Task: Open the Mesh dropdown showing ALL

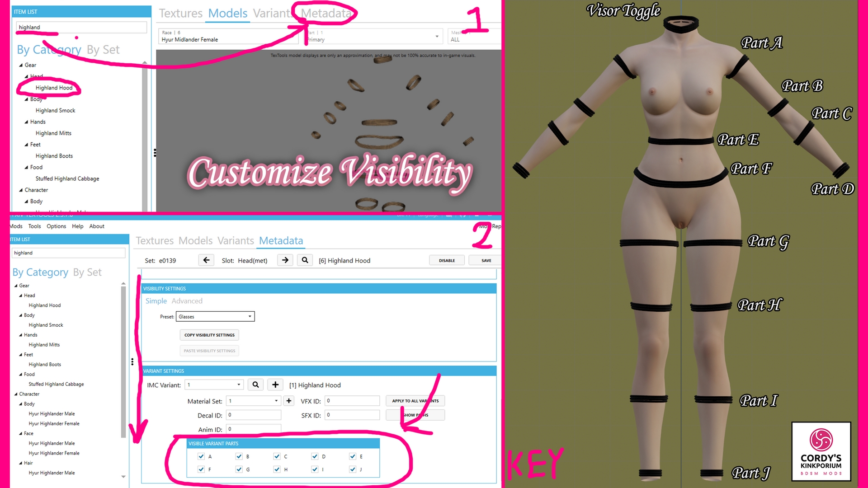Action: [474, 36]
